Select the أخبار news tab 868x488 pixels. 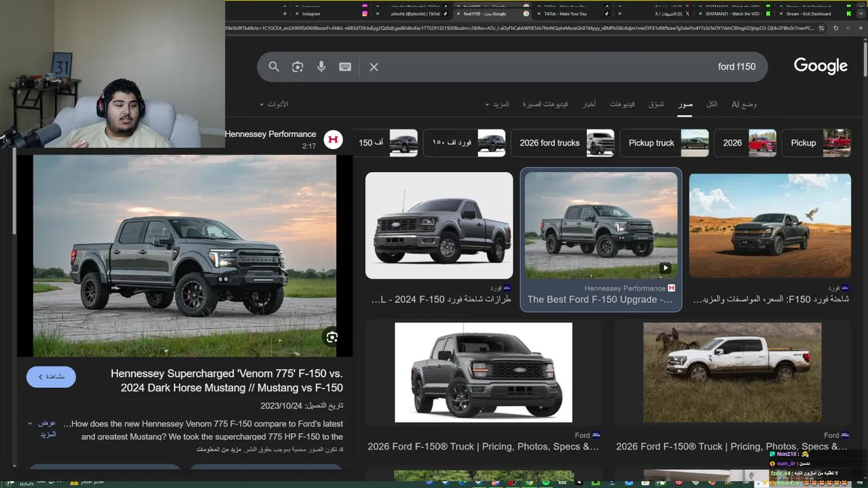(x=589, y=104)
